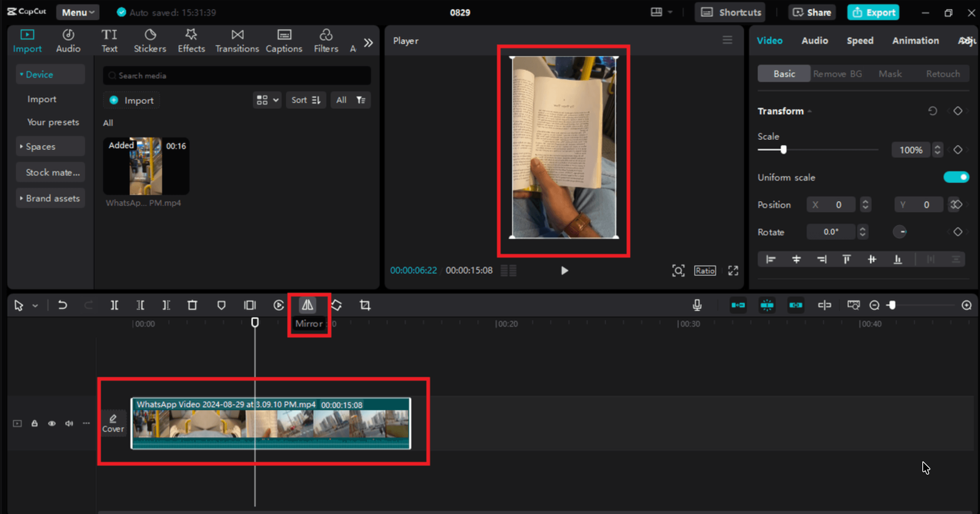Click the Mirror tool icon
This screenshot has width=980, height=514.
(307, 305)
